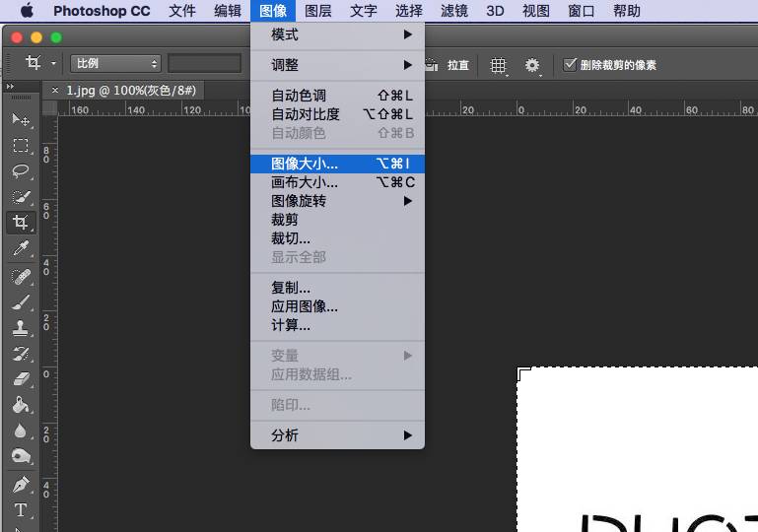Select the Brush tool

pyautogui.click(x=21, y=302)
